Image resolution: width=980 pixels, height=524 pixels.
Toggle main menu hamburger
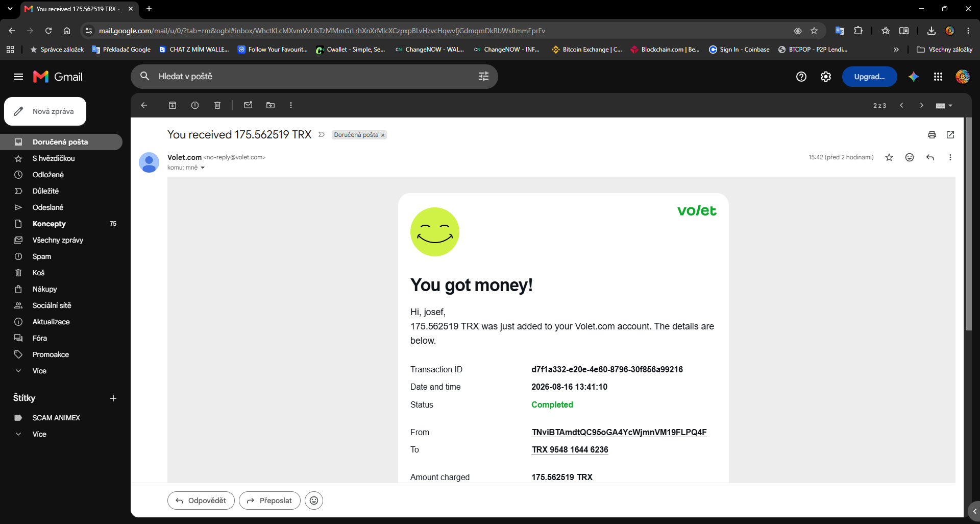[18, 77]
